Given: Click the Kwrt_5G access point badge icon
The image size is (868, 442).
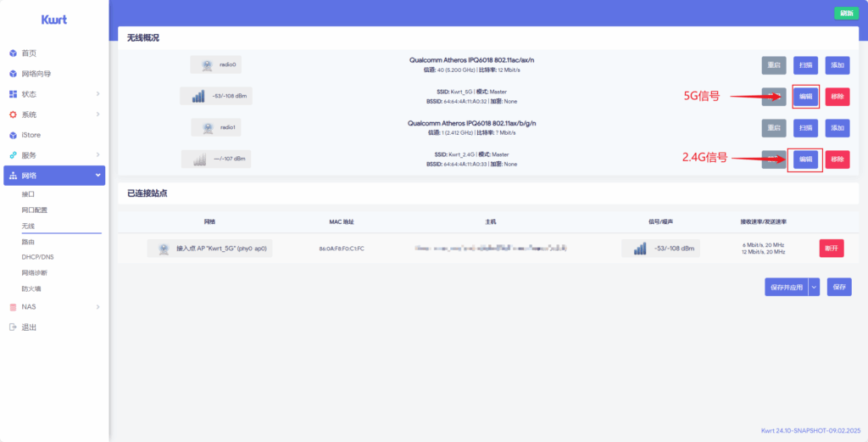Looking at the screenshot, I should click(x=164, y=249).
